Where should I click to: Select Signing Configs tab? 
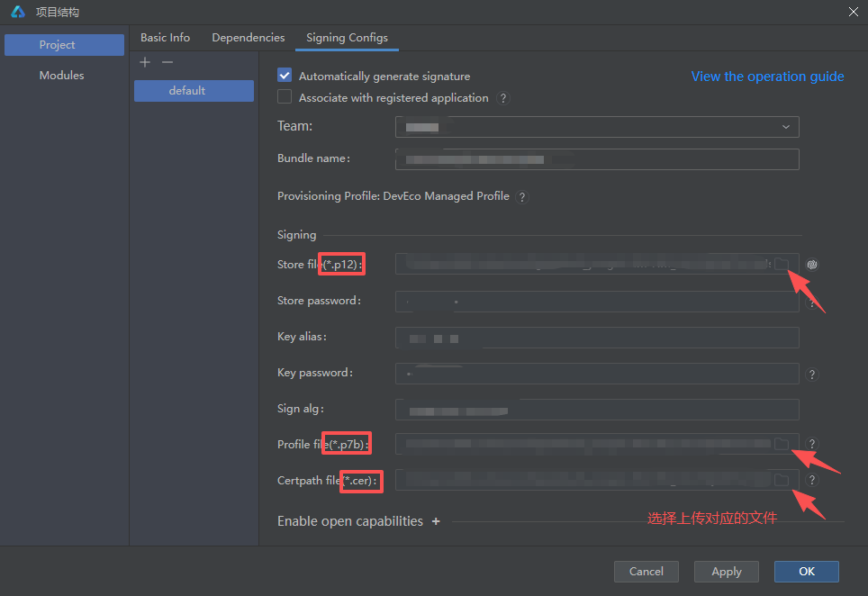pos(347,38)
